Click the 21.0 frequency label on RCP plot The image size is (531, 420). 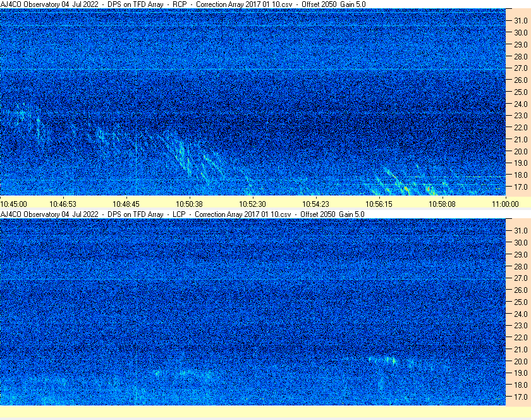pyautogui.click(x=521, y=139)
